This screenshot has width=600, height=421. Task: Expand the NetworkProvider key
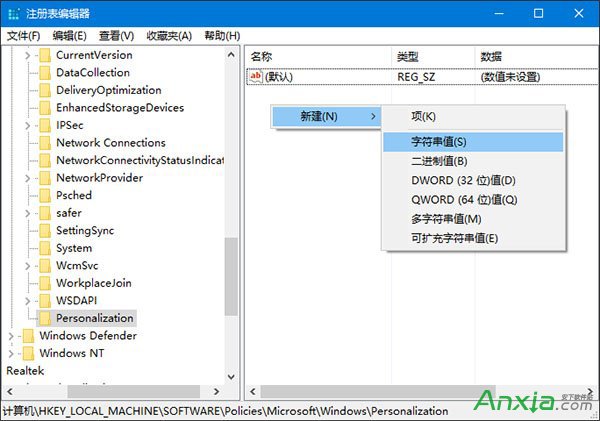coord(27,178)
